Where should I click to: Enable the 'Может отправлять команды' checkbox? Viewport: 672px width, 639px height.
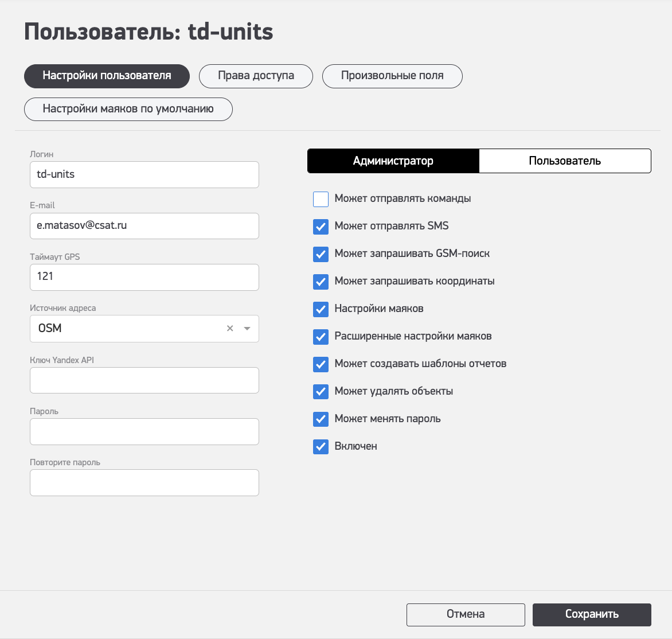point(321,199)
